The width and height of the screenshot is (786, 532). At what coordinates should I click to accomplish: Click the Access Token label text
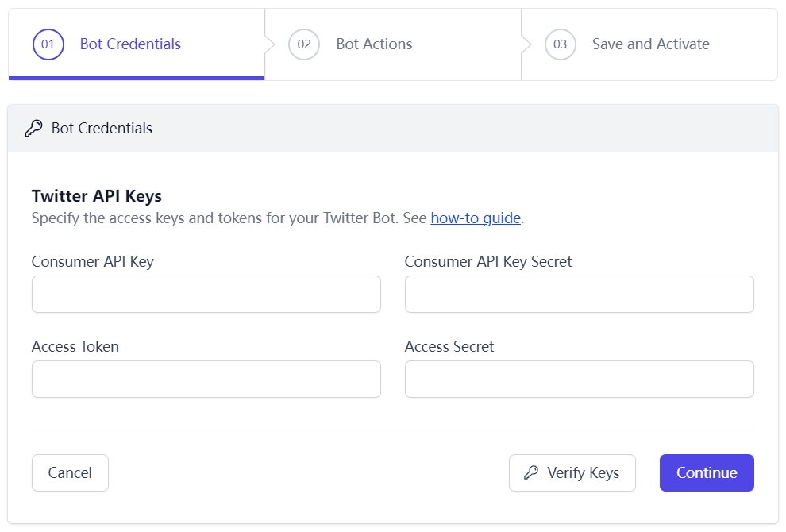pos(75,346)
